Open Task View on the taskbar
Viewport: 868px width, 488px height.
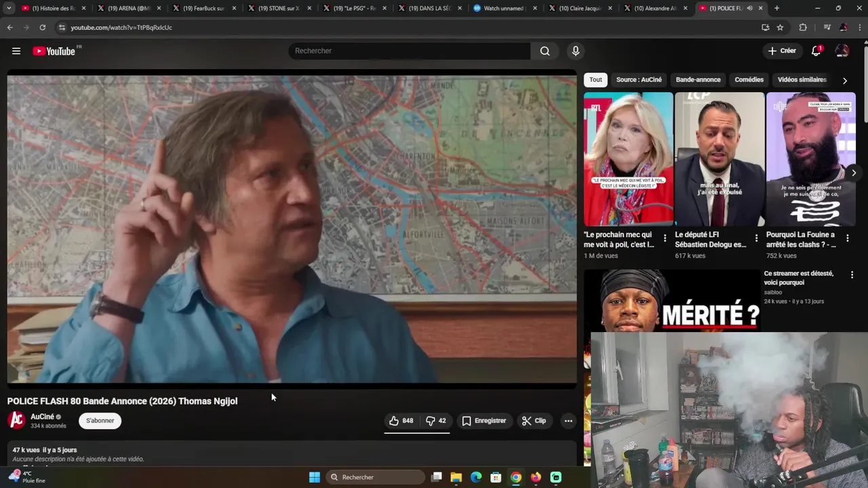(437, 477)
